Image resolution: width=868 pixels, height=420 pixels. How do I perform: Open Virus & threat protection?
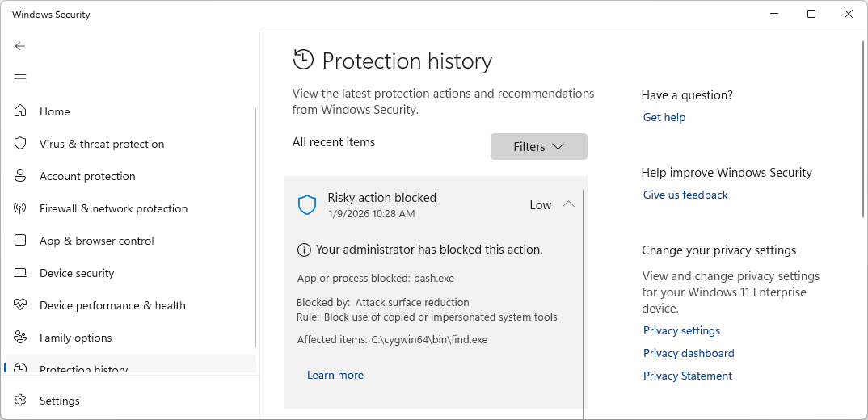click(x=129, y=144)
